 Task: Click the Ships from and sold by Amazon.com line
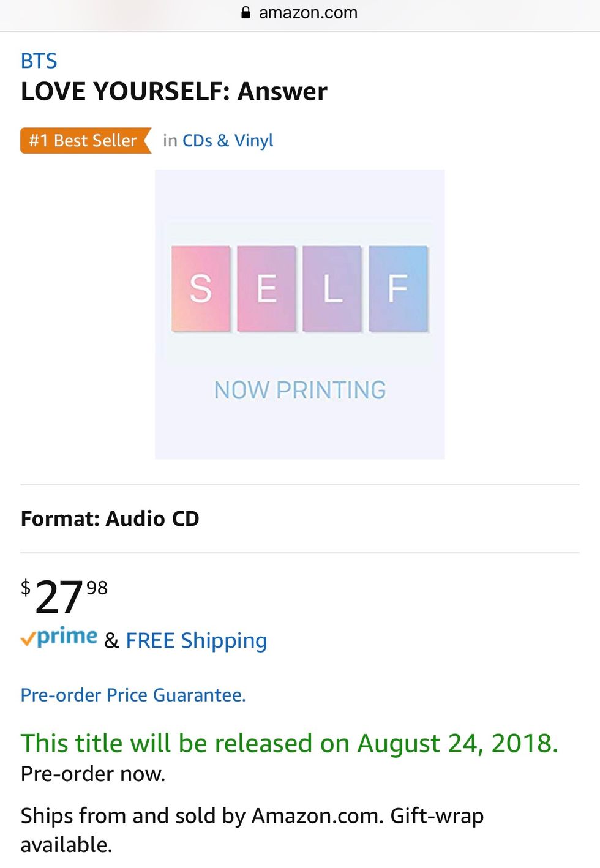[252, 817]
